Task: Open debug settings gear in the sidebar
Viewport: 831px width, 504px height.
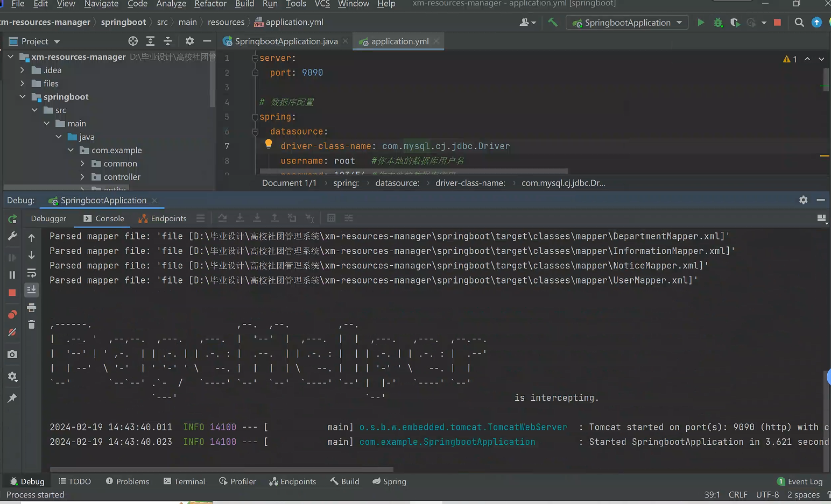Action: click(12, 377)
